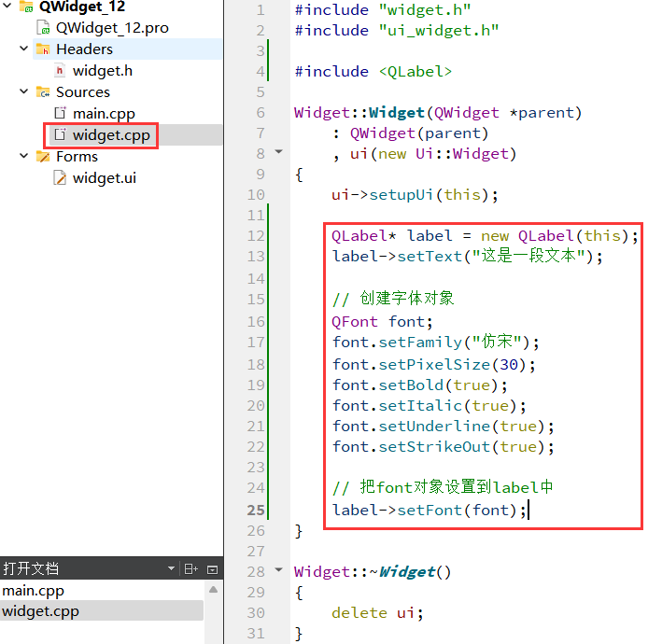
Task: Click the font.setUnderline(true) line
Action: point(443,427)
